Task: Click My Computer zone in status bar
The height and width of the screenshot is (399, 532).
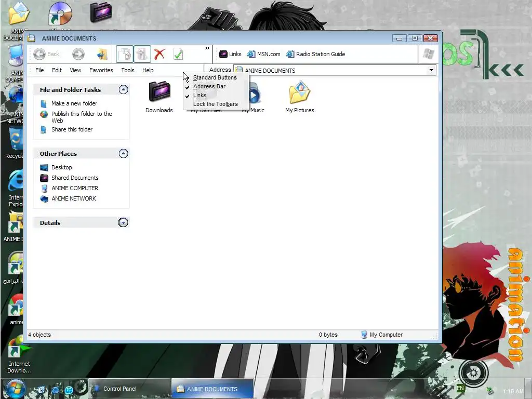Action: click(x=382, y=335)
